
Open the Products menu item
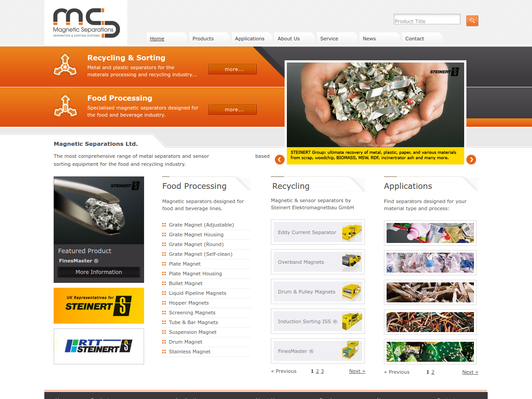coord(203,39)
